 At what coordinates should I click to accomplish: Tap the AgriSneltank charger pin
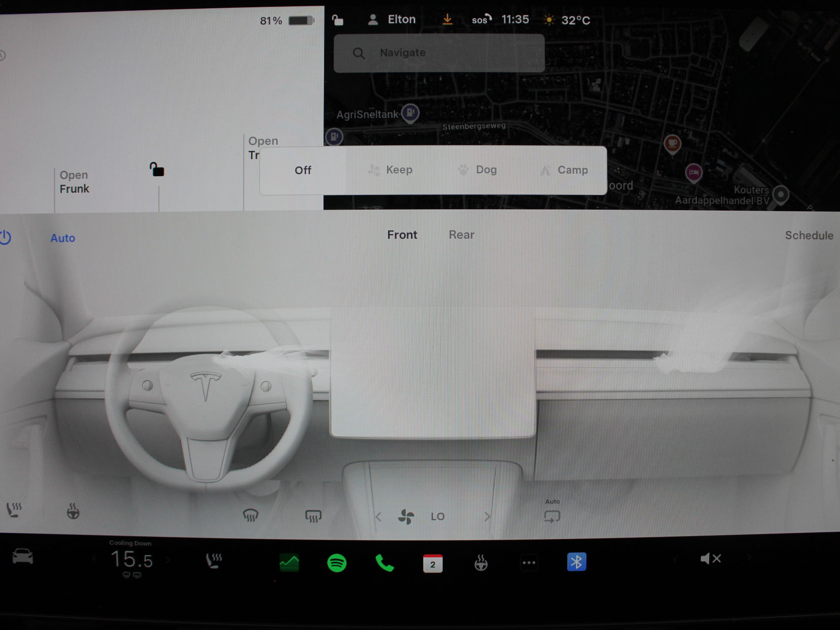click(410, 114)
